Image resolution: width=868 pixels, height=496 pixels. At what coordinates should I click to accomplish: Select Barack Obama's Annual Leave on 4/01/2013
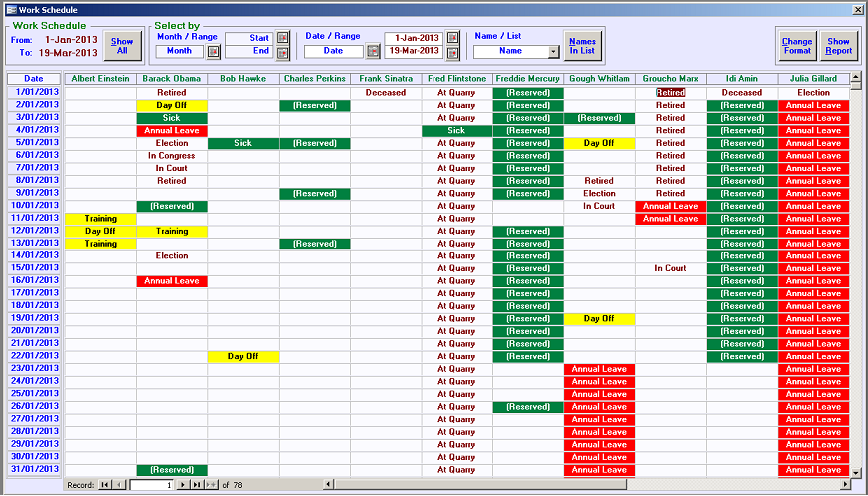(x=172, y=131)
